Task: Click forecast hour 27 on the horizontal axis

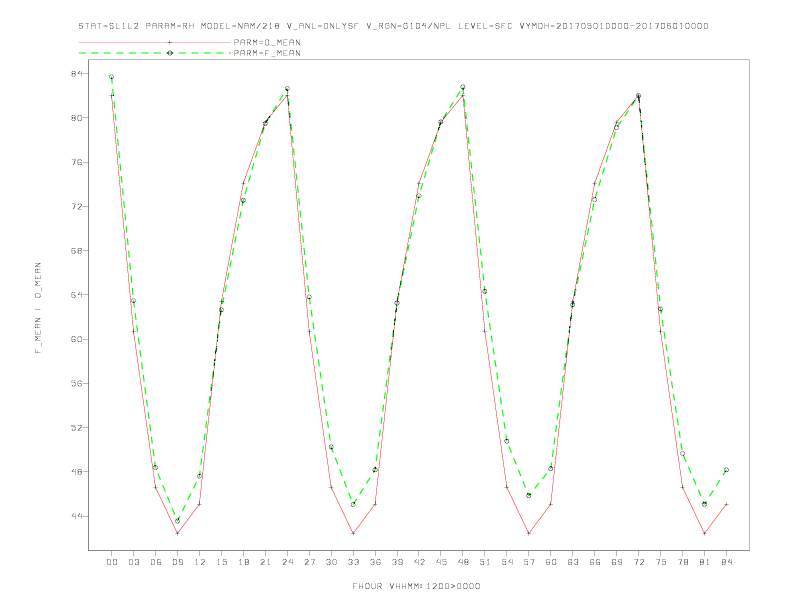Action: click(309, 562)
